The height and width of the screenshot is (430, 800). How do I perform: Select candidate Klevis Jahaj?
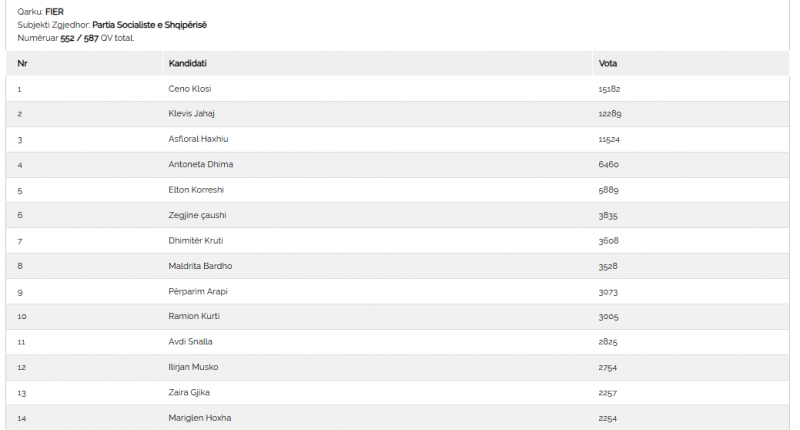click(x=191, y=114)
